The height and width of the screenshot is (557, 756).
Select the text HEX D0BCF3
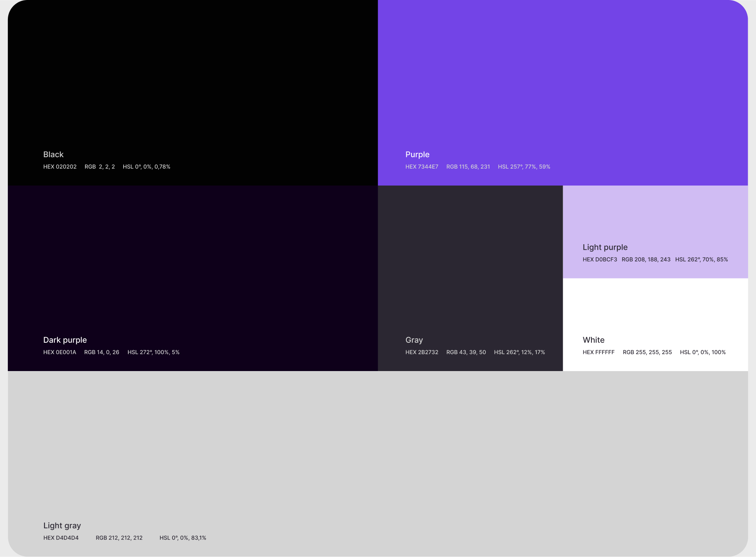pyautogui.click(x=600, y=260)
